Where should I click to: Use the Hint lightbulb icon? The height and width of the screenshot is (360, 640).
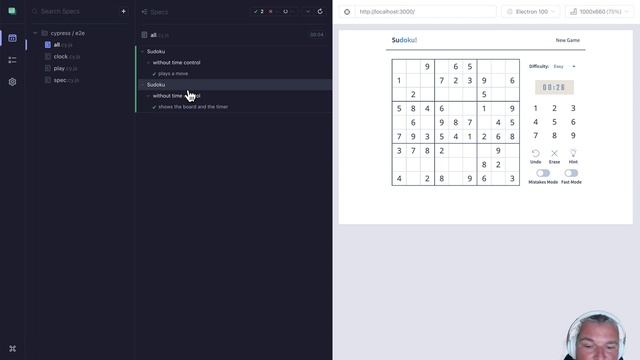point(573,153)
